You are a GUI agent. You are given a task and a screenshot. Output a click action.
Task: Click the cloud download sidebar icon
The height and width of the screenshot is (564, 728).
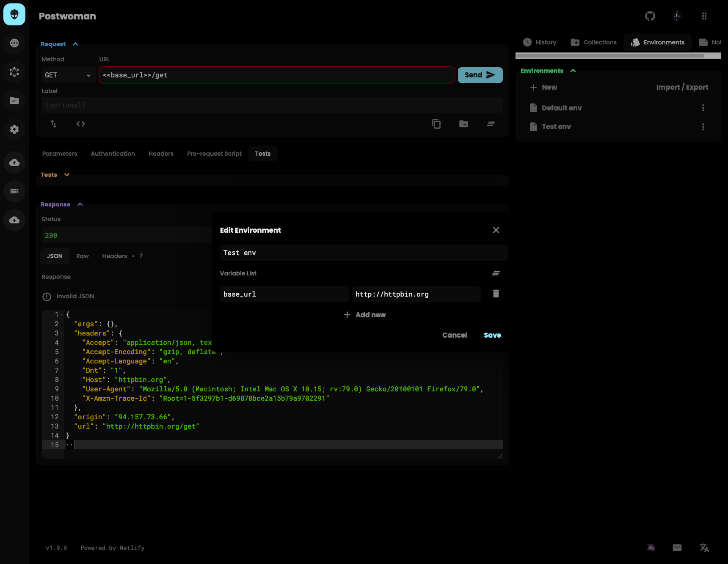14,220
